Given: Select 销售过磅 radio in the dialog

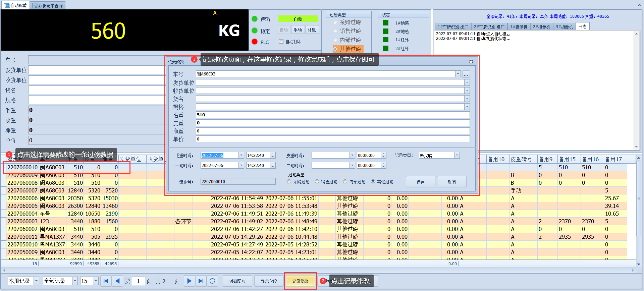Looking at the screenshot, I should (317, 182).
